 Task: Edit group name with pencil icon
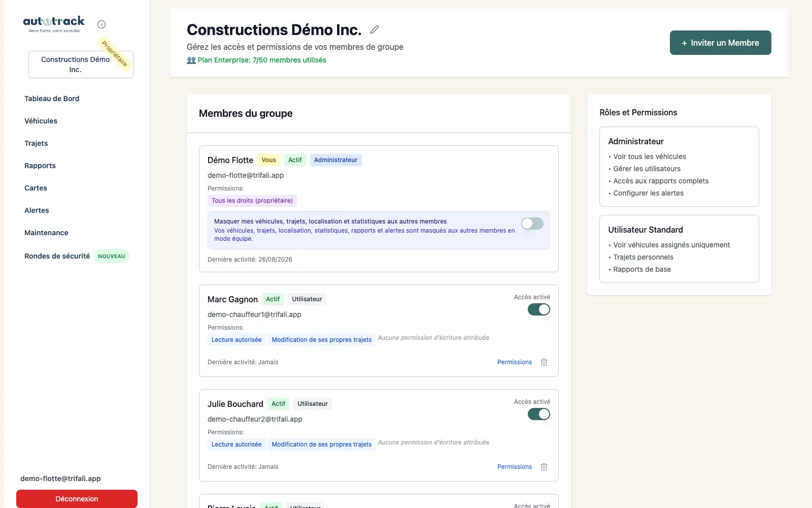(x=375, y=29)
